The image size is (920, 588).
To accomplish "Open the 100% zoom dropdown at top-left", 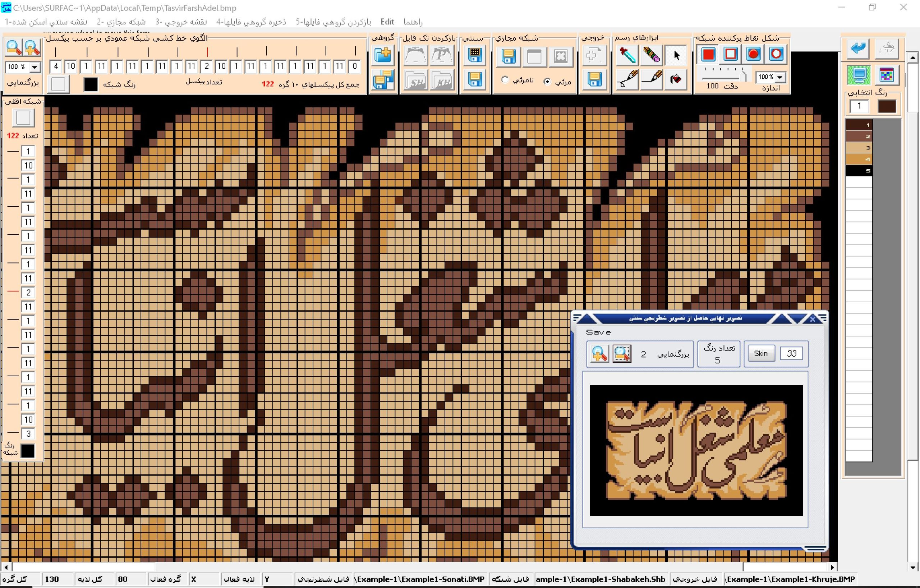I will tap(35, 67).
